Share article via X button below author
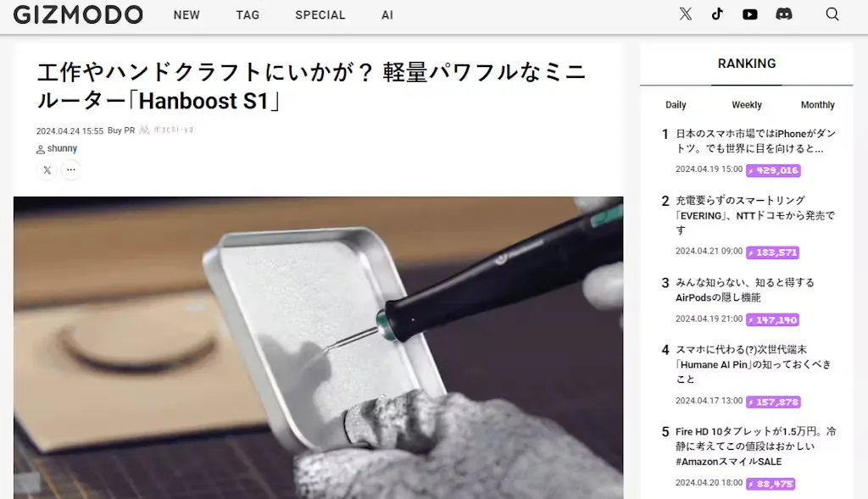The image size is (868, 499). (x=47, y=170)
